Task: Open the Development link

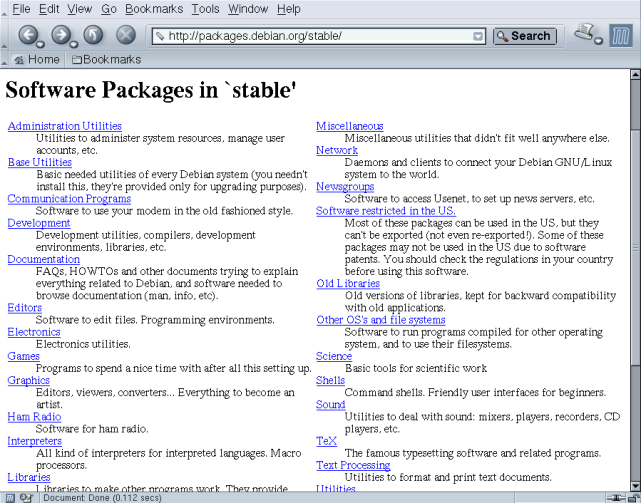Action: [x=39, y=223]
